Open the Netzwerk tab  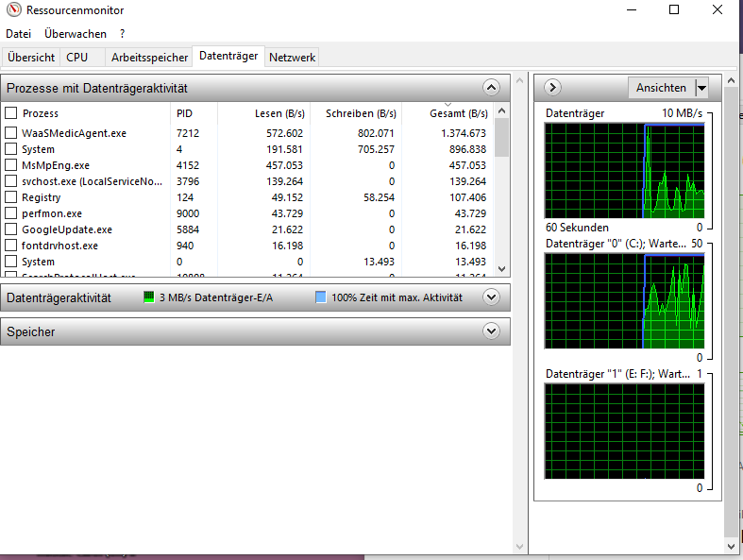[x=292, y=58]
